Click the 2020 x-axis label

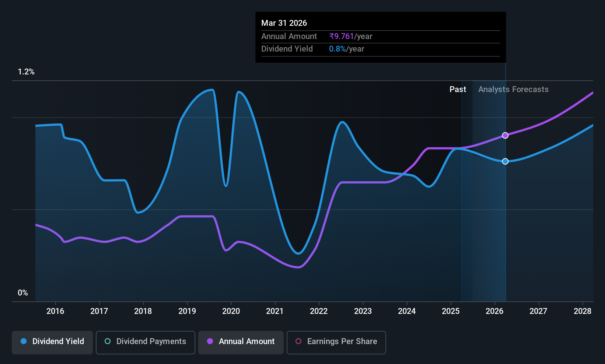(x=231, y=311)
